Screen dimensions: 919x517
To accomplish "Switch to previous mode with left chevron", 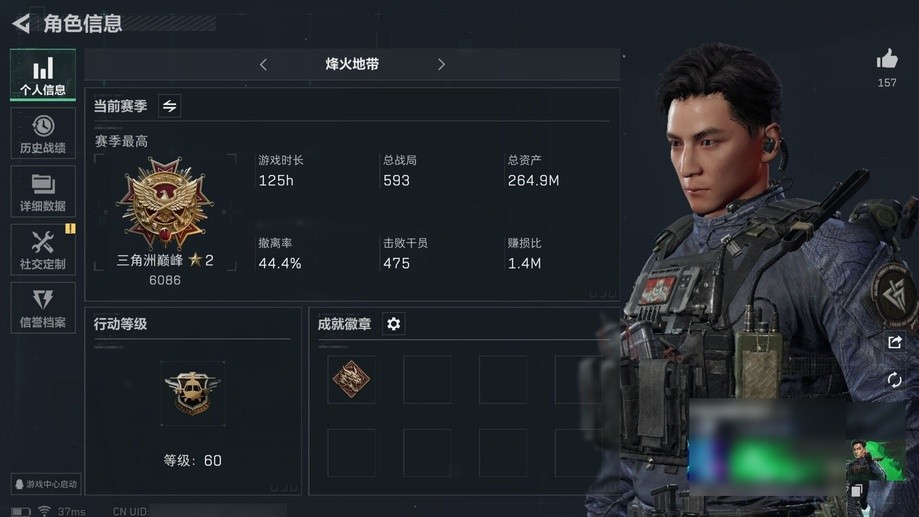I will [x=263, y=64].
